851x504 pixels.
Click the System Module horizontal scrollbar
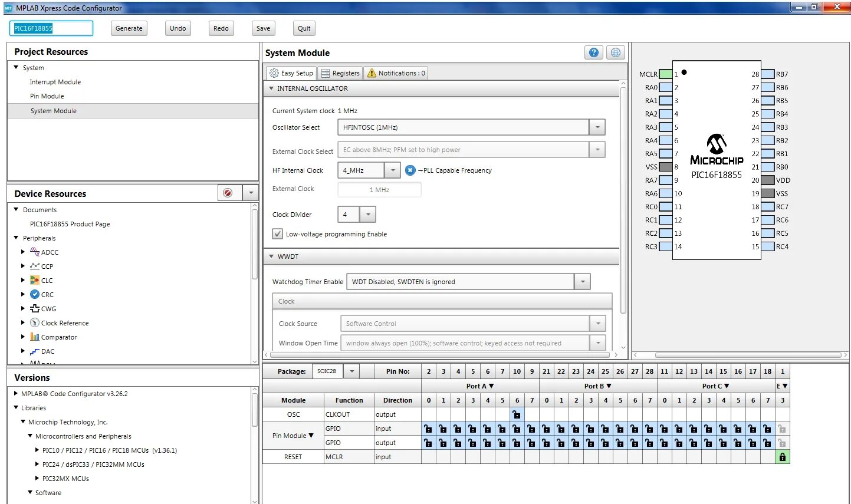pos(439,355)
